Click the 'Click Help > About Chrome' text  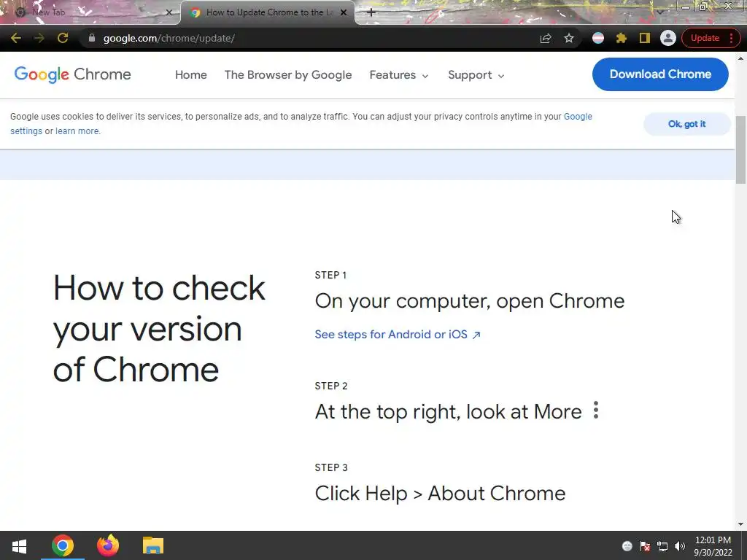440,494
